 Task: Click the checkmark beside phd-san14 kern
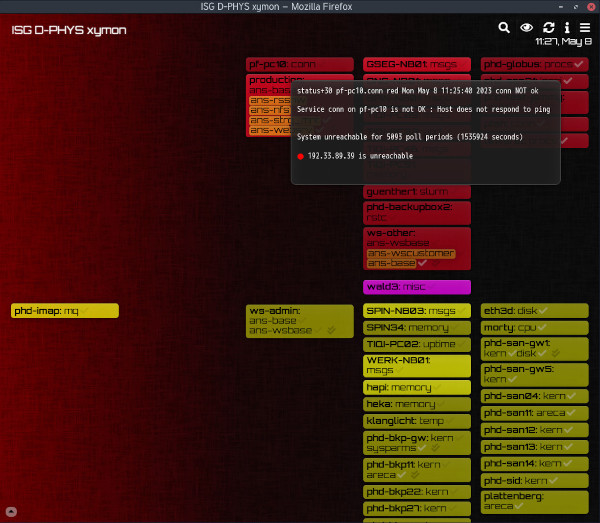[567, 464]
